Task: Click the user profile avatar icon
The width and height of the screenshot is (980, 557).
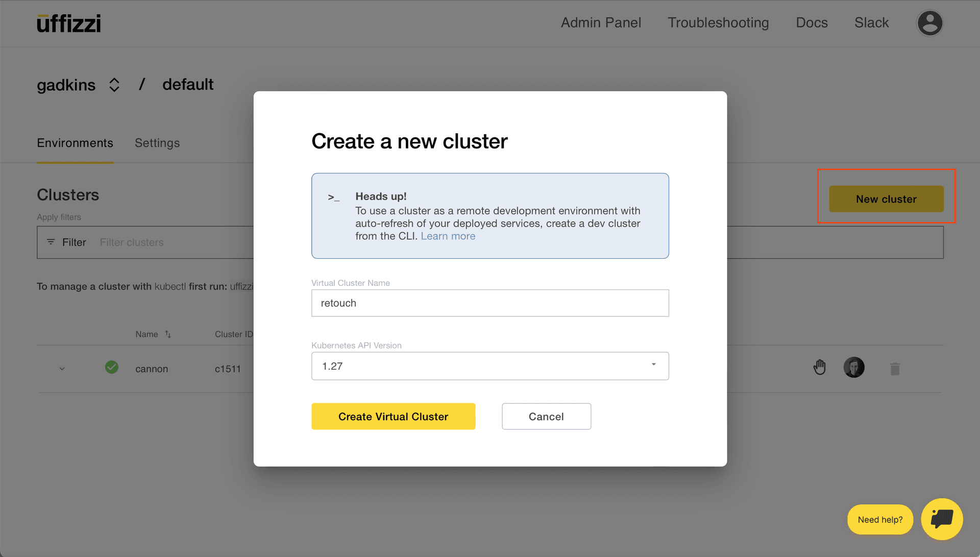Action: tap(929, 22)
